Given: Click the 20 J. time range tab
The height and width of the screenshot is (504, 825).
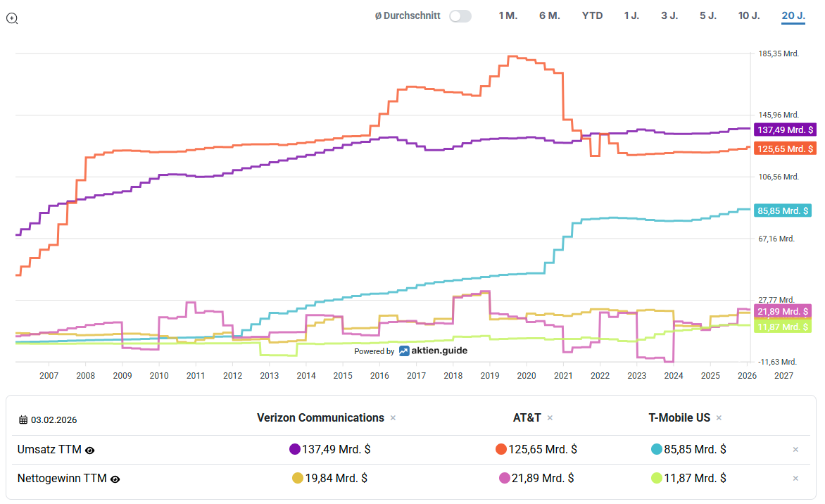Looking at the screenshot, I should (x=793, y=15).
